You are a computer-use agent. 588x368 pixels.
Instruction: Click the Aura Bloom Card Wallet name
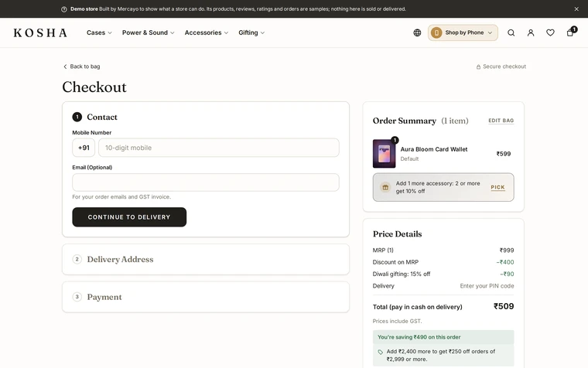[434, 149]
